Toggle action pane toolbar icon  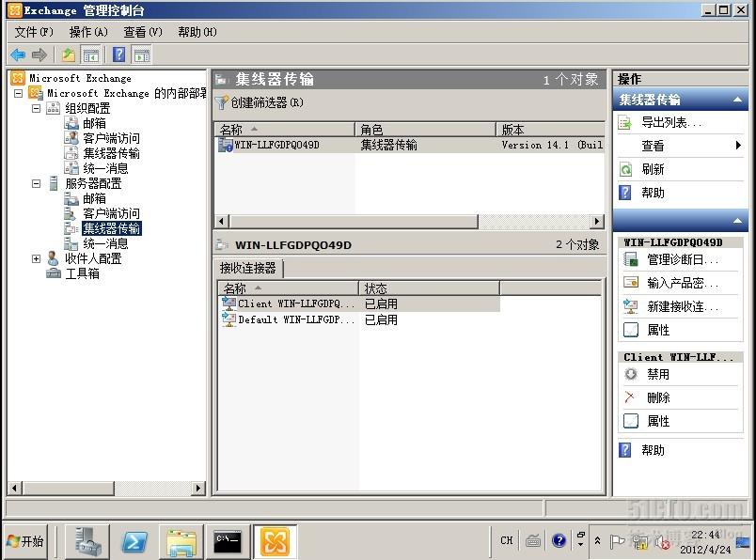tap(142, 54)
